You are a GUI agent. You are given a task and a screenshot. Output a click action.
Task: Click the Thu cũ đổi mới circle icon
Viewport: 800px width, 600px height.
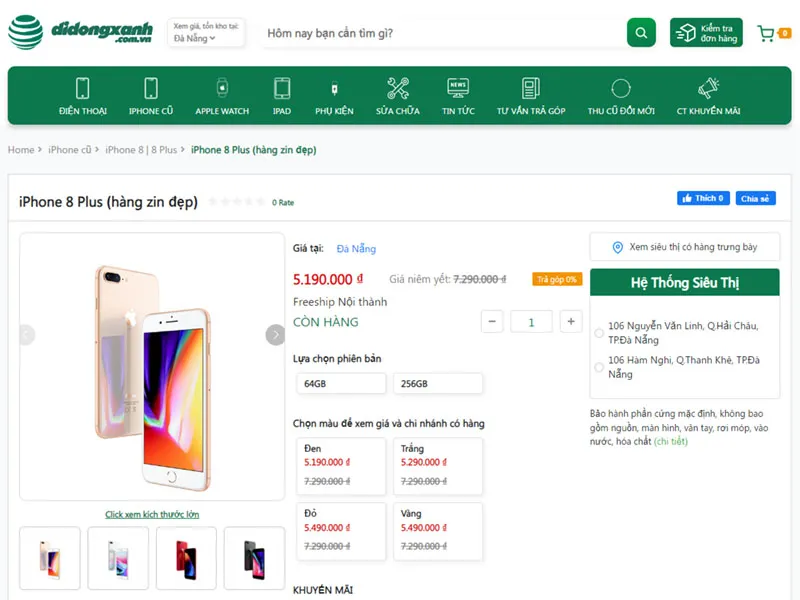click(x=621, y=89)
